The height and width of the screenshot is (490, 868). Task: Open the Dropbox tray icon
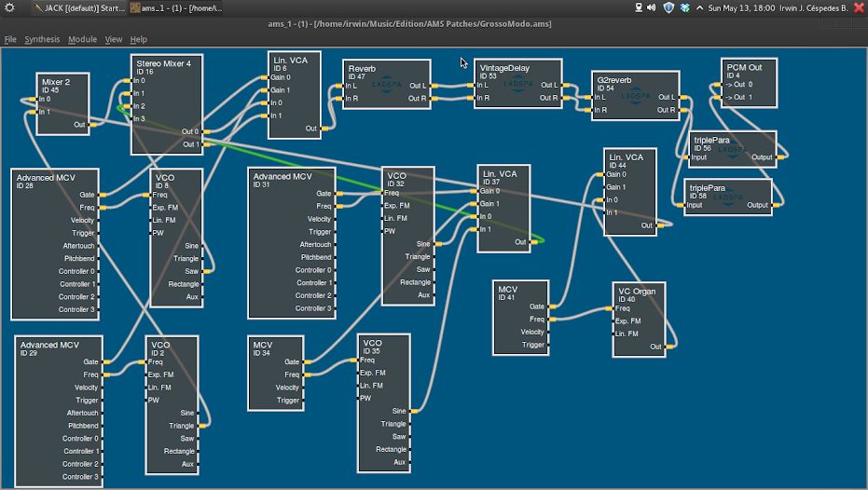(x=685, y=7)
